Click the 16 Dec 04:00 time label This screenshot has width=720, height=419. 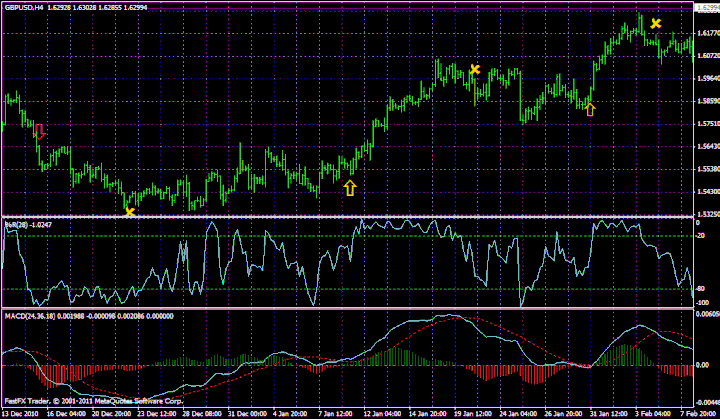(64, 414)
